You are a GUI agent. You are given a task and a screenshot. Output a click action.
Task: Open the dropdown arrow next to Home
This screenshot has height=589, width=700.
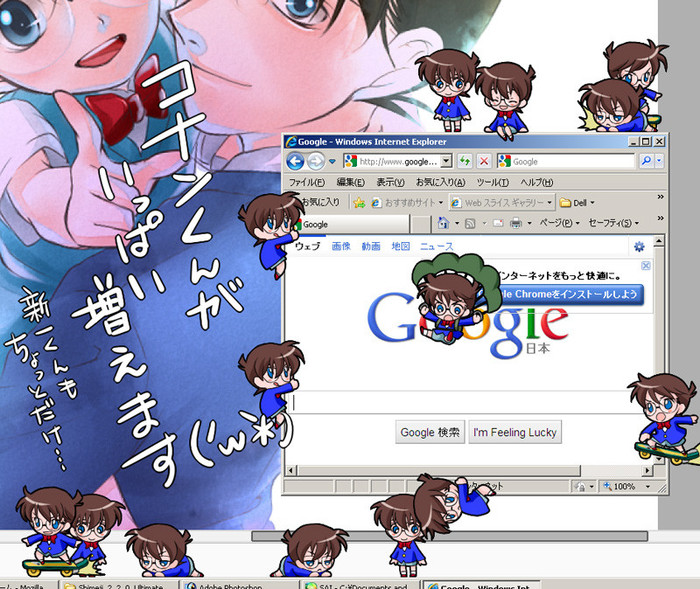tap(457, 223)
